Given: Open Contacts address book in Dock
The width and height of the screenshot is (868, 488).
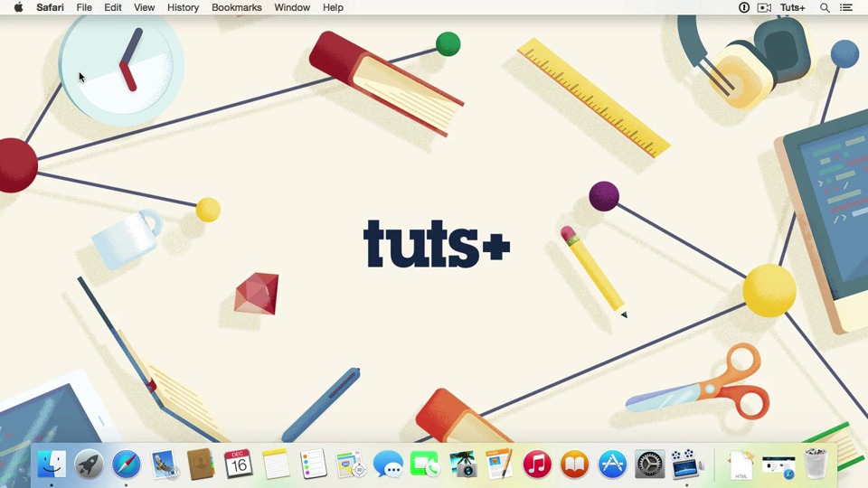Looking at the screenshot, I should point(201,464).
